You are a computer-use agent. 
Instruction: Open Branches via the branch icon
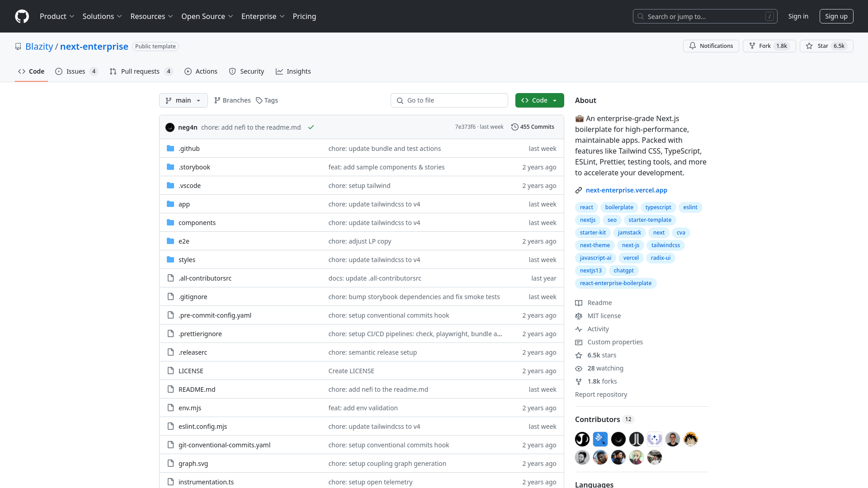click(217, 100)
